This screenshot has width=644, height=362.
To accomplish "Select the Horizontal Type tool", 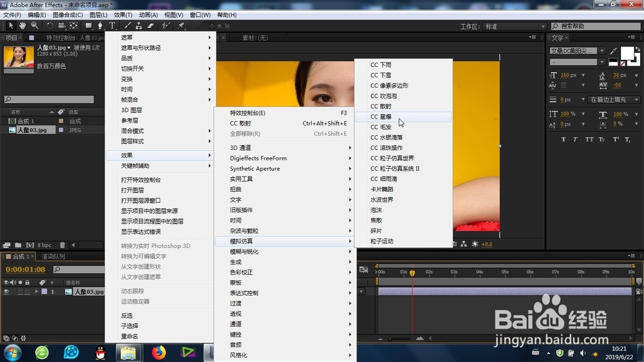I will (x=112, y=26).
